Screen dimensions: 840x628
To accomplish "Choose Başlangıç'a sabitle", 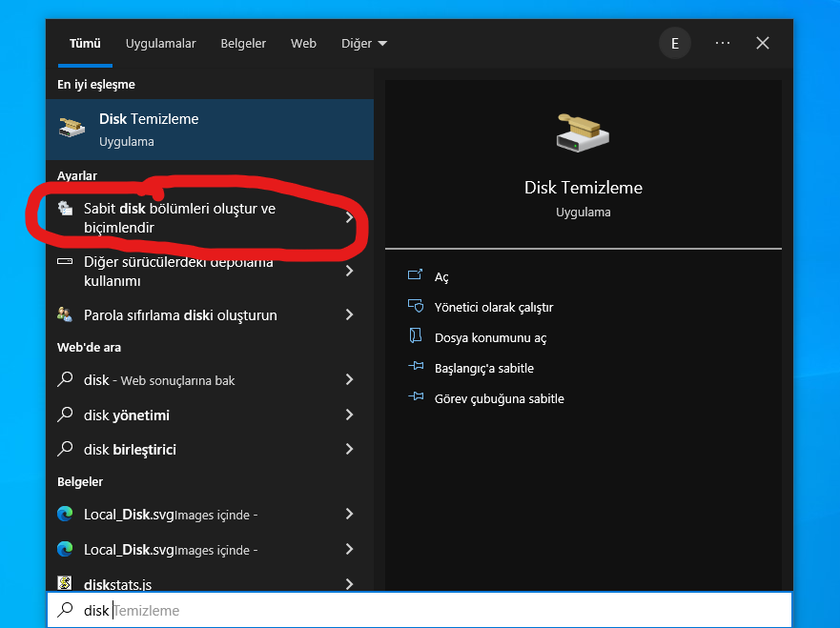I will coord(484,369).
